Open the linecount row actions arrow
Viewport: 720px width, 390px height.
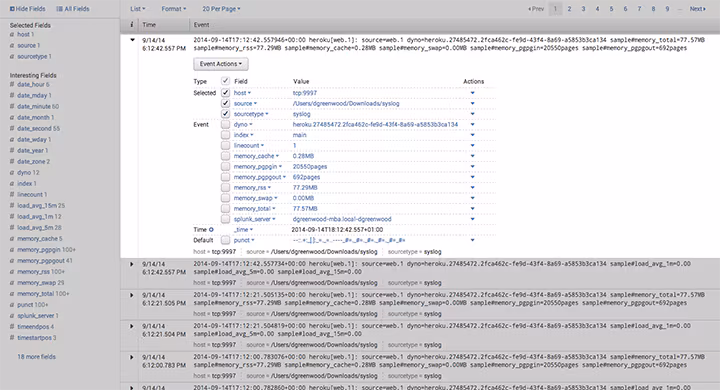[x=472, y=146]
